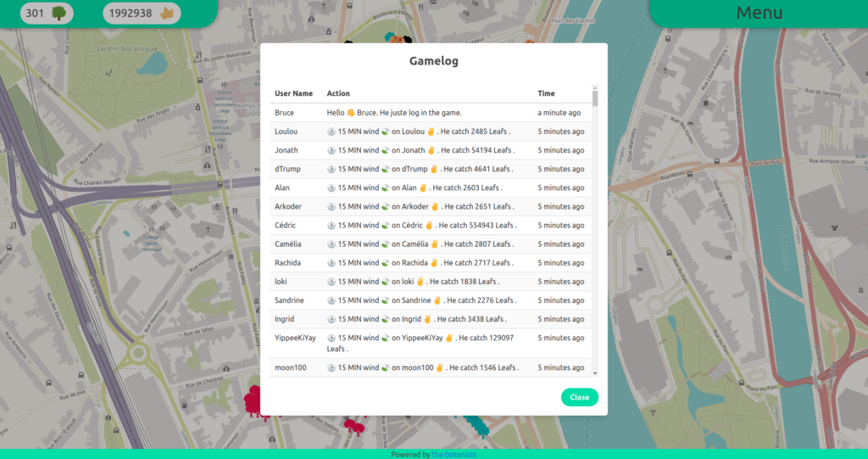
Task: Click '5 minutes ago' in Sandrine's row
Action: [x=561, y=300]
